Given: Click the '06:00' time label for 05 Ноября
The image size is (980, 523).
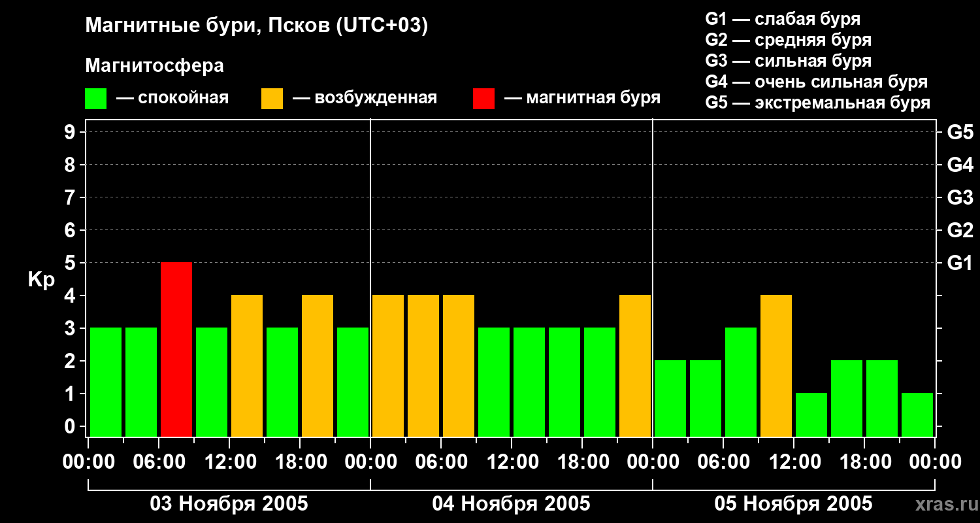Looking at the screenshot, I should pyautogui.click(x=724, y=462).
